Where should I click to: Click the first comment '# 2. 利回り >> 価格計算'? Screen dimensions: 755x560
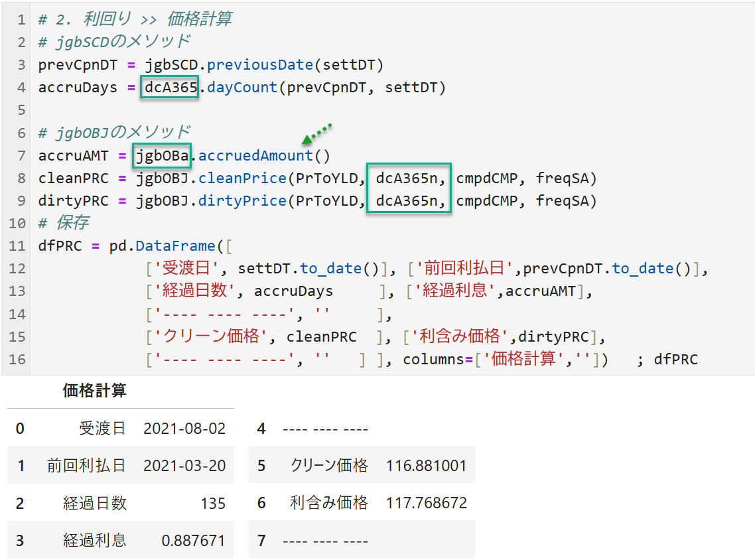click(135, 19)
